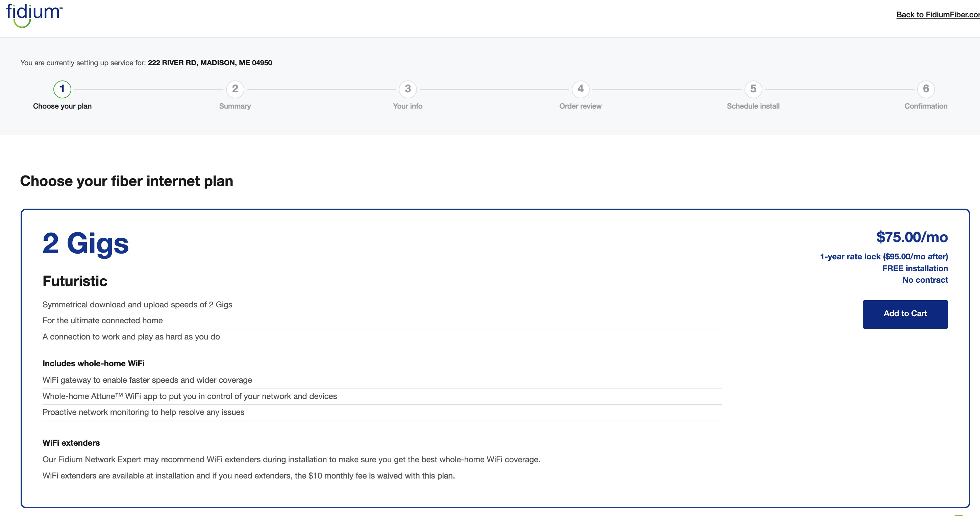980x516 pixels.
Task: Select step 5 circle Schedule install
Action: [x=753, y=89]
